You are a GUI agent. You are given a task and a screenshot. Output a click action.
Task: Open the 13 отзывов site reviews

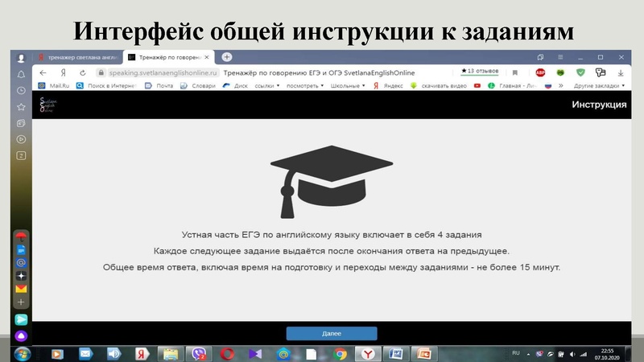pyautogui.click(x=480, y=71)
